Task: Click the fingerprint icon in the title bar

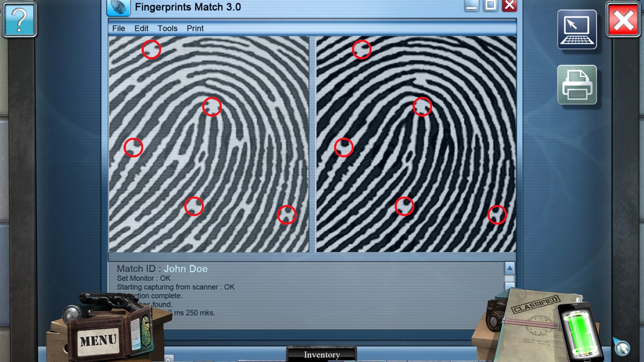Action: 118,7
